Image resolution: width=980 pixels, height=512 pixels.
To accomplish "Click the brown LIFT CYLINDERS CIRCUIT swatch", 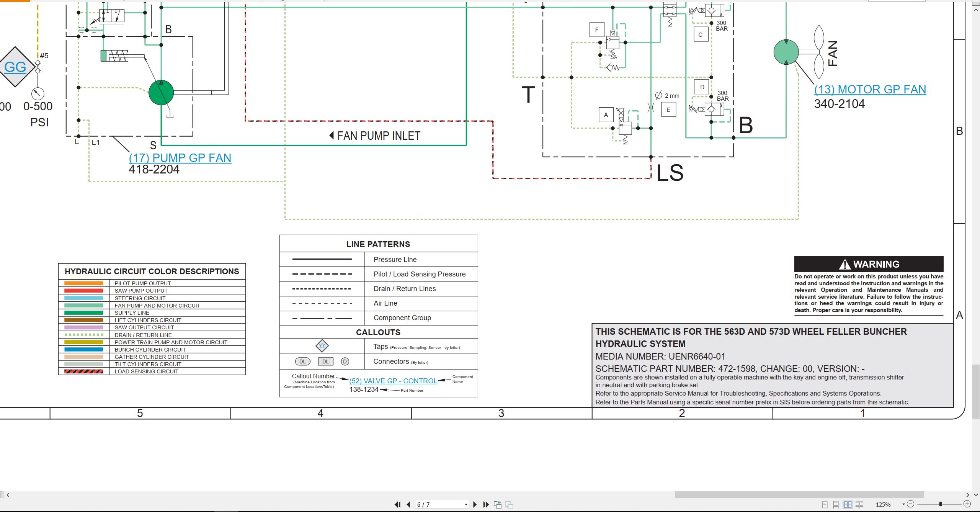I will point(84,320).
